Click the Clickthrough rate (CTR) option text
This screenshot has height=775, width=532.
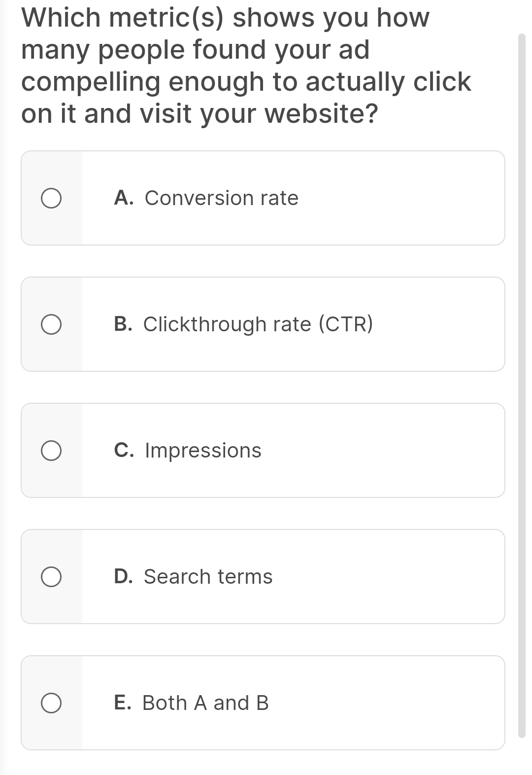pos(258,324)
